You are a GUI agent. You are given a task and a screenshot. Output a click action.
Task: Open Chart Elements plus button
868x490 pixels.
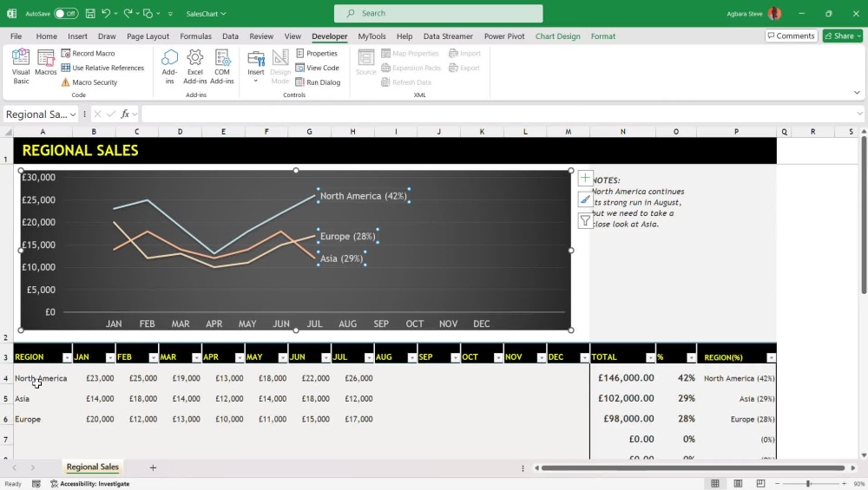(585, 178)
